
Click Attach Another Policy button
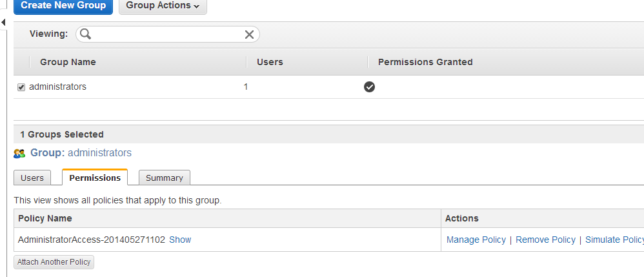[x=54, y=262]
